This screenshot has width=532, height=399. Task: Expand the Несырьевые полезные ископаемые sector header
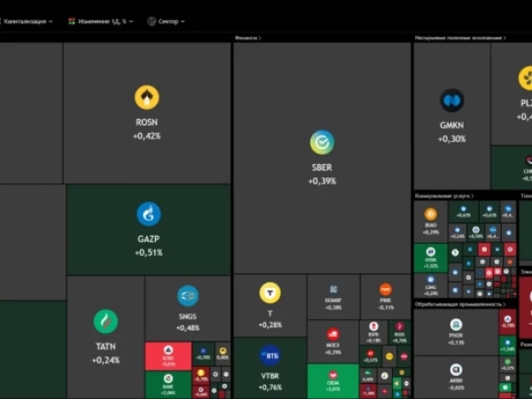pyautogui.click(x=460, y=38)
